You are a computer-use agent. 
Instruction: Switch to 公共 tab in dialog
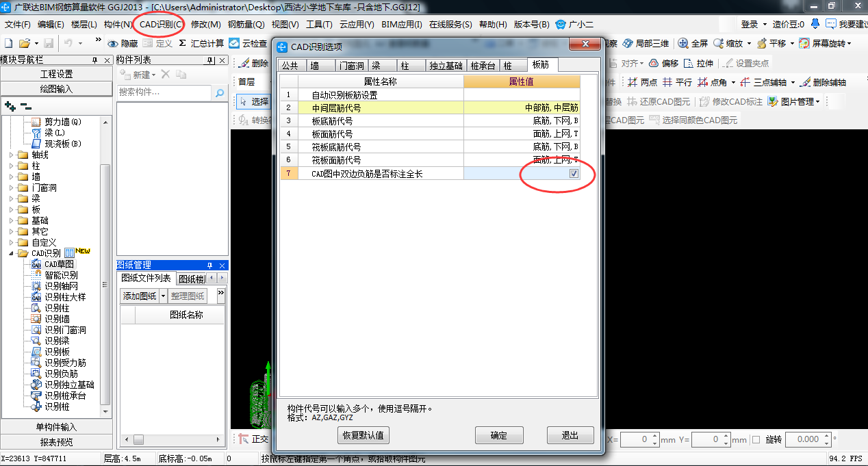(290, 66)
